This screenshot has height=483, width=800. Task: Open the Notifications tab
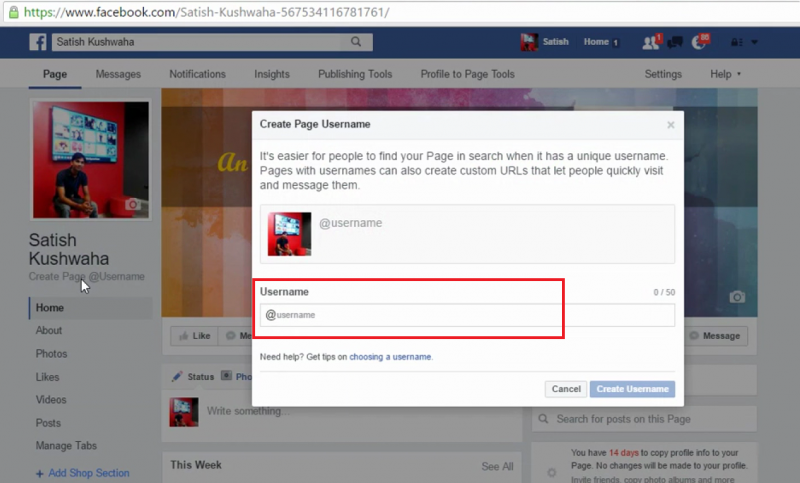(197, 74)
